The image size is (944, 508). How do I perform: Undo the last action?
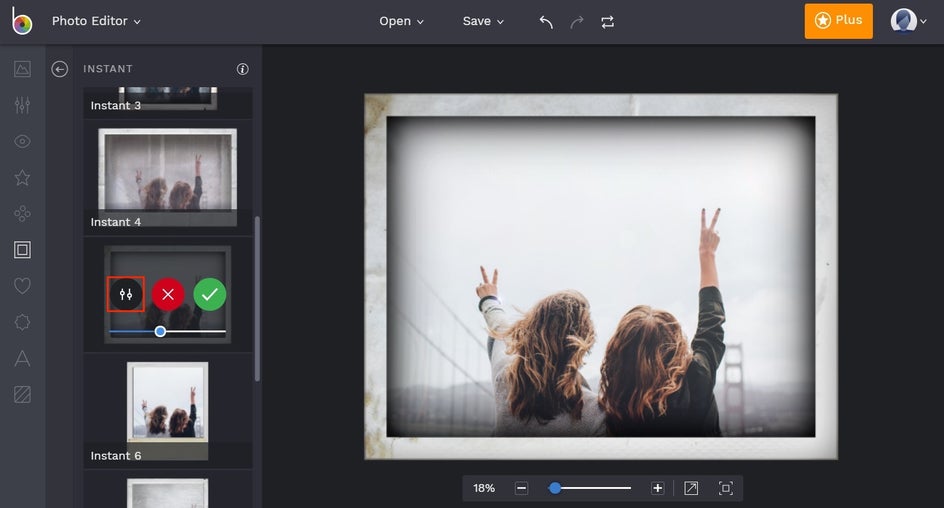546,22
